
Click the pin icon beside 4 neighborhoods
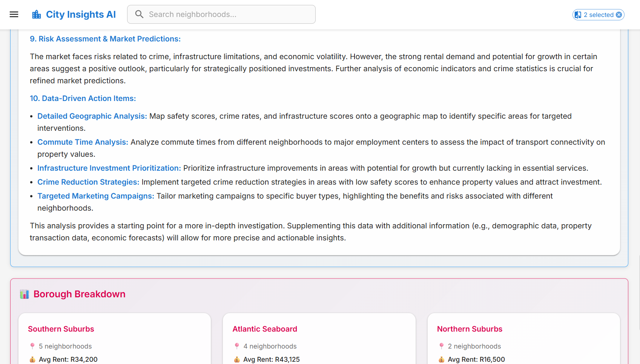(x=237, y=346)
